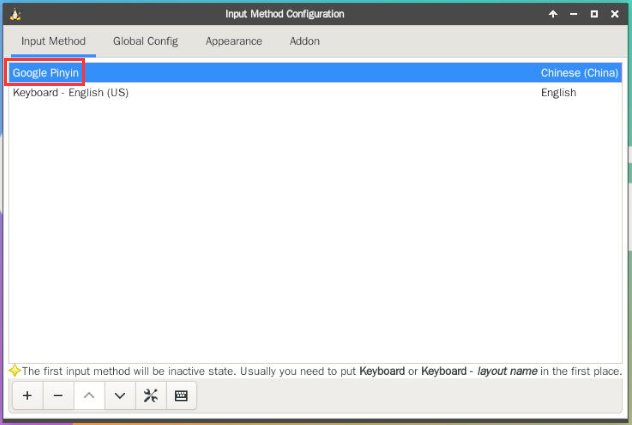Open configure tools for selected input method
The width and height of the screenshot is (632, 425).
click(151, 396)
